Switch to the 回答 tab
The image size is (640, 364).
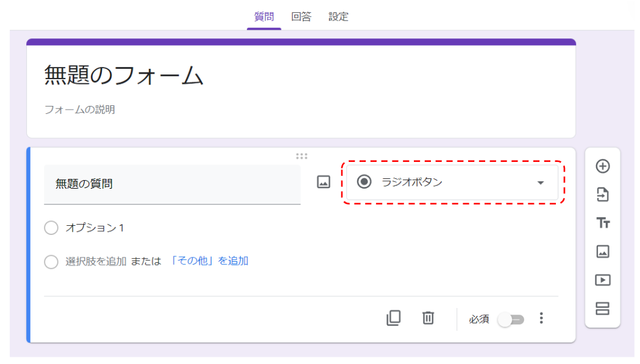click(301, 16)
